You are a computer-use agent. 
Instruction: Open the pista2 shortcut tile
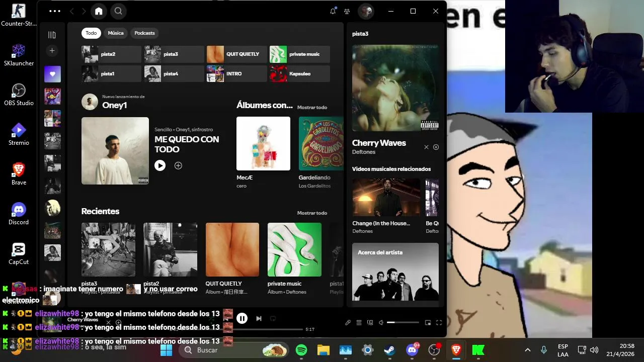[x=111, y=54]
